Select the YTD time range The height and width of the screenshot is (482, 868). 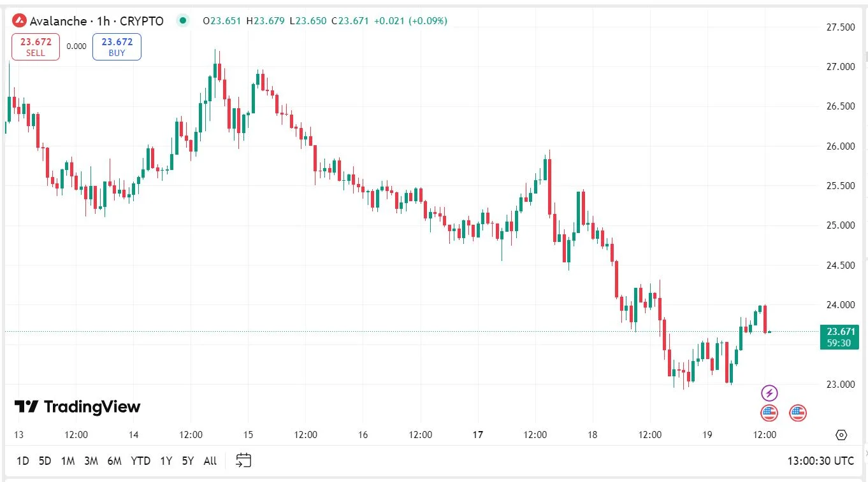point(140,461)
